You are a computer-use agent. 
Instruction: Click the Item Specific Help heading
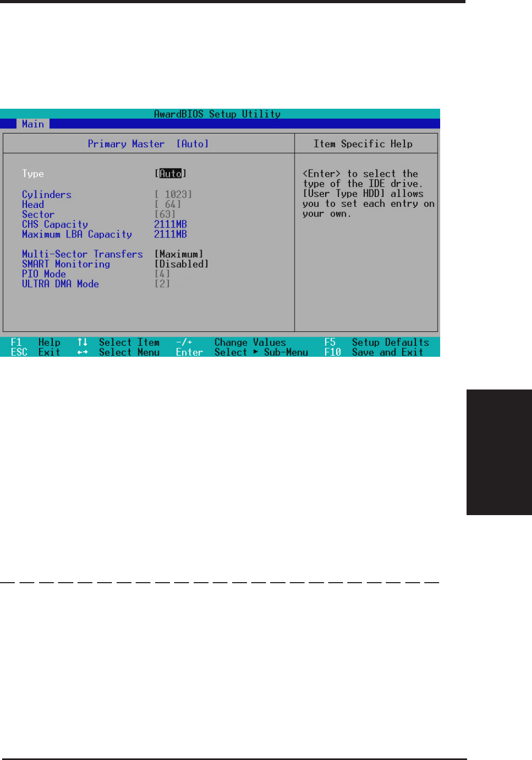click(x=363, y=144)
